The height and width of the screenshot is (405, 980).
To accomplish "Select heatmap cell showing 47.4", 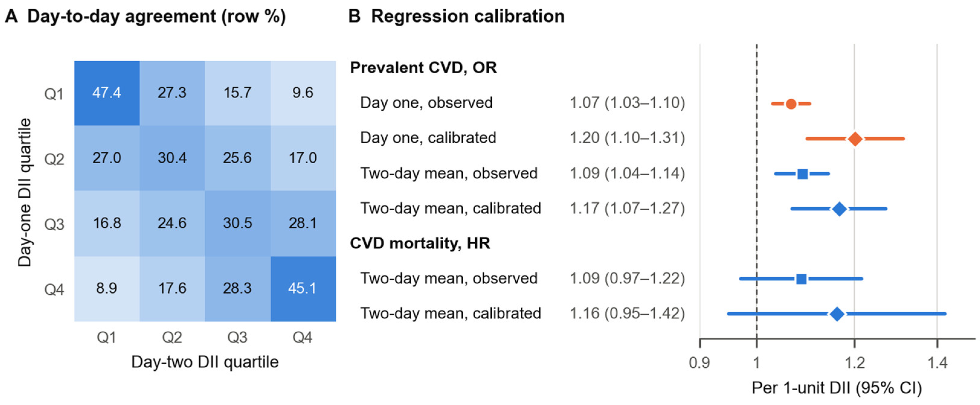I will pos(107,93).
